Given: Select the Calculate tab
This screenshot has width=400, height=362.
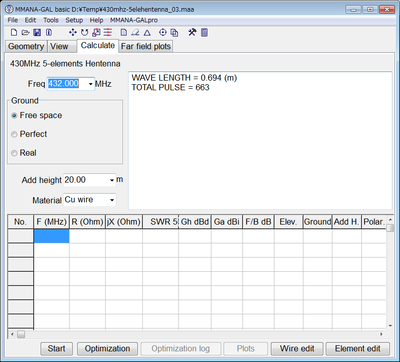Looking at the screenshot, I should (x=98, y=46).
